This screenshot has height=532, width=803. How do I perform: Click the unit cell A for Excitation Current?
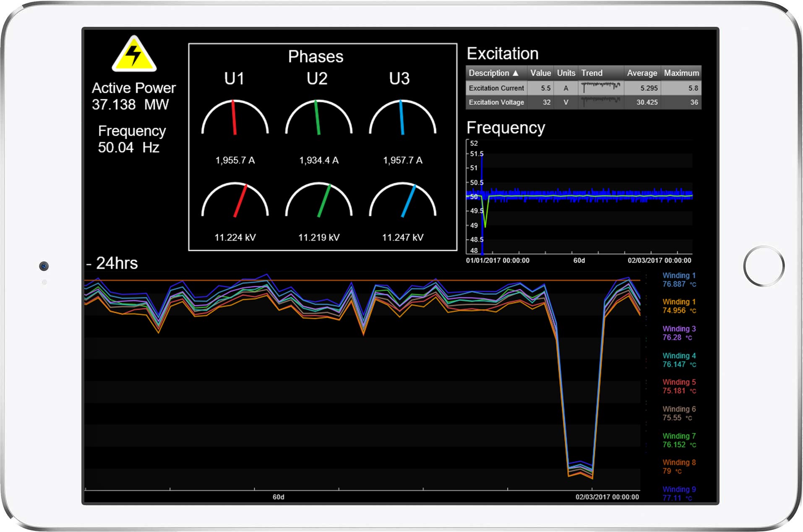566,88
